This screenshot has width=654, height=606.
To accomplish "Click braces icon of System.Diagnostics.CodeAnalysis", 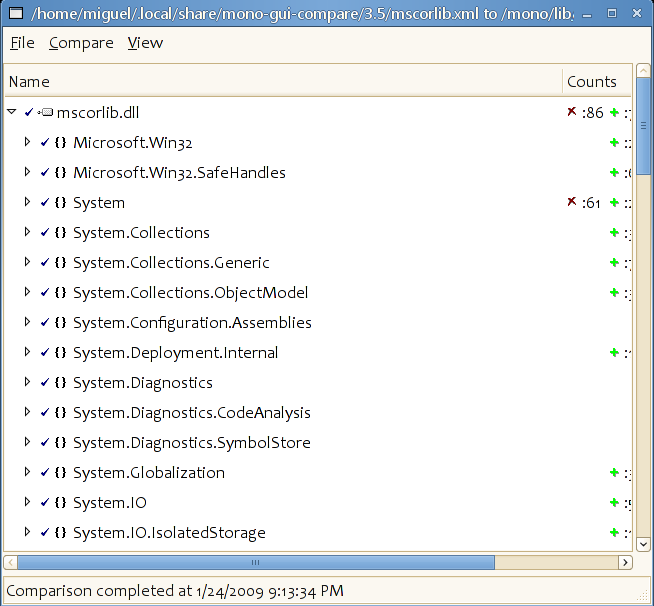I will pos(60,412).
